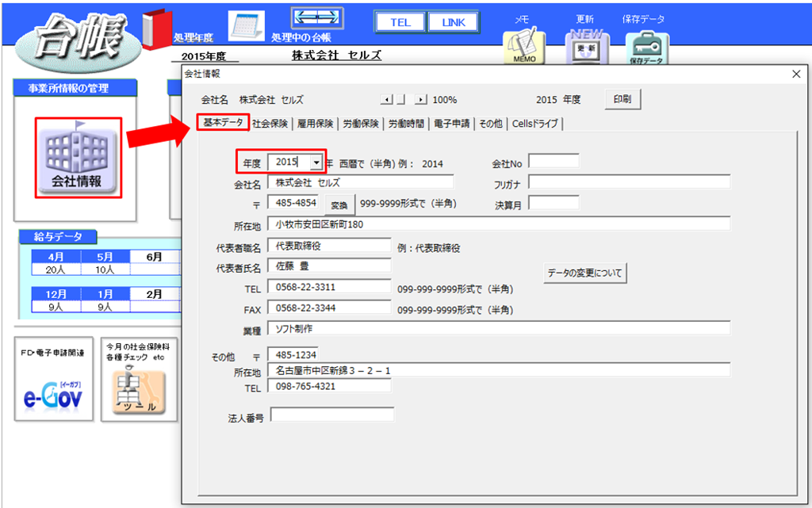812x508 pixels.
Task: Switch to the 社会保険 tab
Action: click(270, 123)
